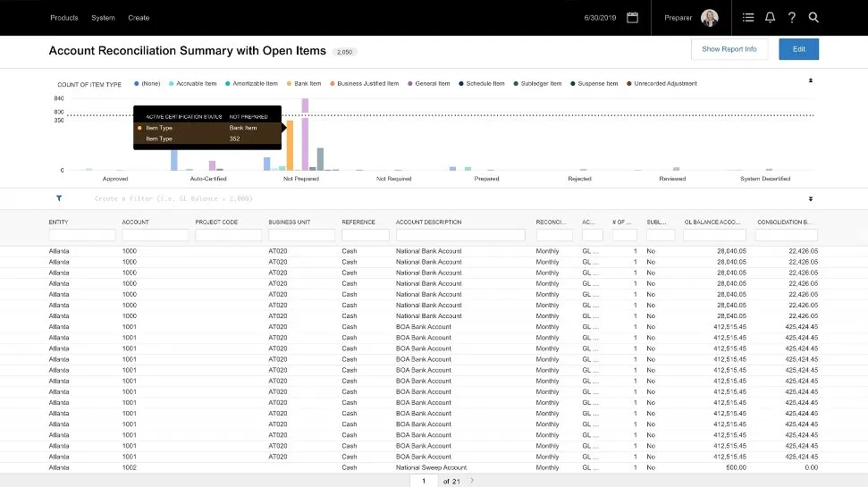Screen dimensions: 868x487
Task: Click the search magnifier icon
Action: (x=813, y=17)
